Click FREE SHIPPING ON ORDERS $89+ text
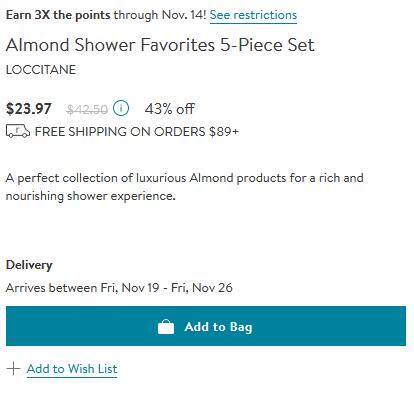Image resolution: width=414 pixels, height=397 pixels. [137, 132]
